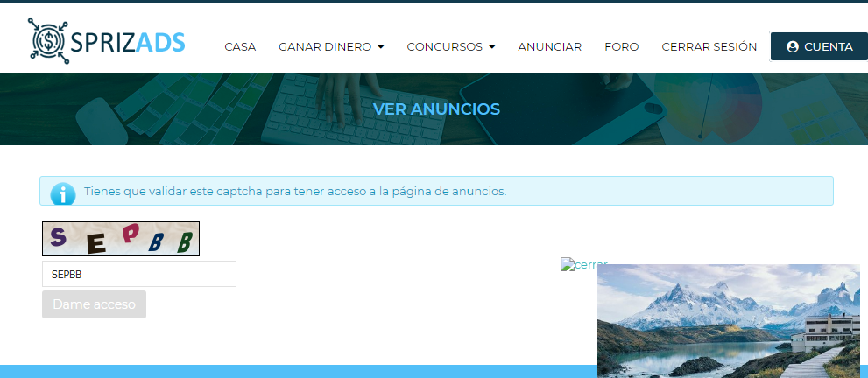Close the ad via the cerrar link

click(x=584, y=265)
